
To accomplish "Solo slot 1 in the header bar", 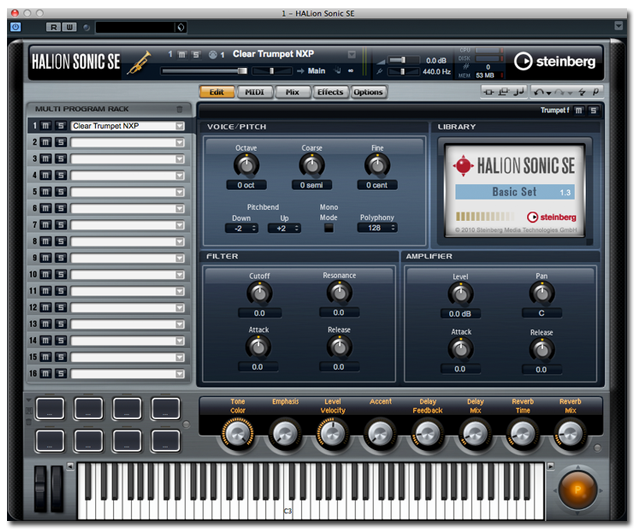I will (196, 54).
